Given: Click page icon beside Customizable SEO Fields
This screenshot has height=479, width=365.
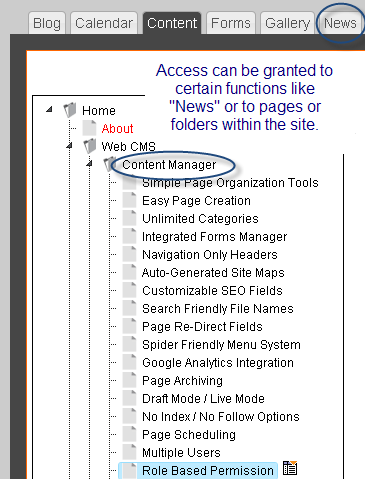Looking at the screenshot, I should [129, 290].
